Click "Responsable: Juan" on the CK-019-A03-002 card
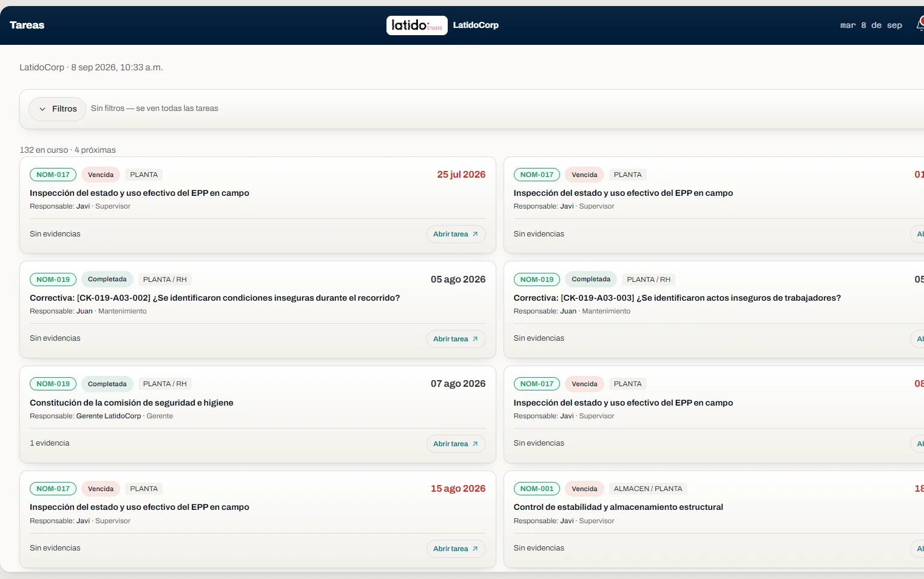The width and height of the screenshot is (924, 579). point(61,311)
